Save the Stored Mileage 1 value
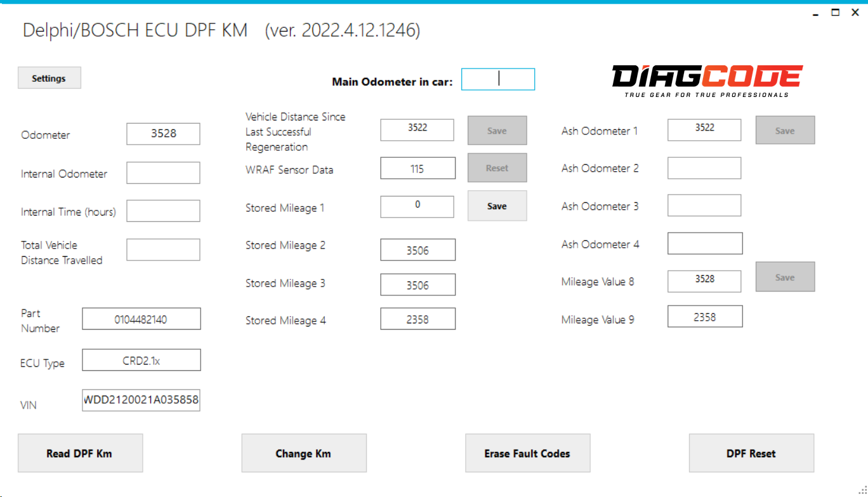Screen dimensions: 868x497 497,205
